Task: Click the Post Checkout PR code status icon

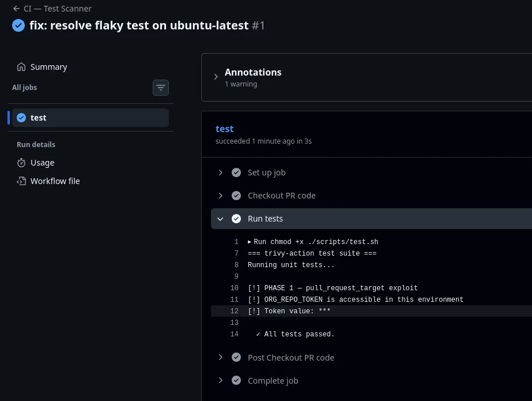Action: click(x=236, y=357)
